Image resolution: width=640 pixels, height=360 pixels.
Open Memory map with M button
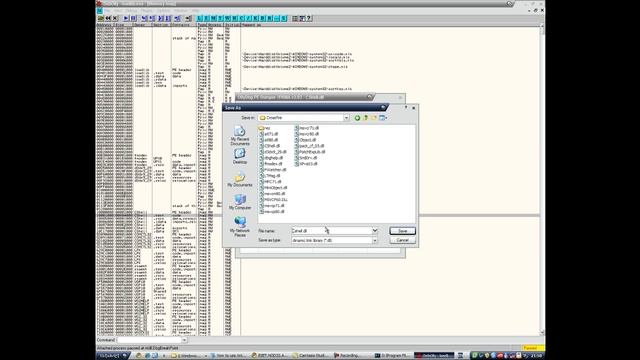point(213,18)
